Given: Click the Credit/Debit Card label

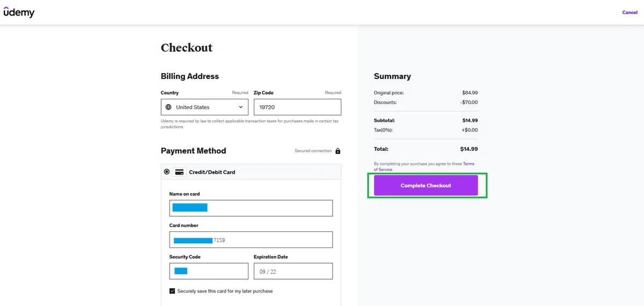Looking at the screenshot, I should [212, 172].
